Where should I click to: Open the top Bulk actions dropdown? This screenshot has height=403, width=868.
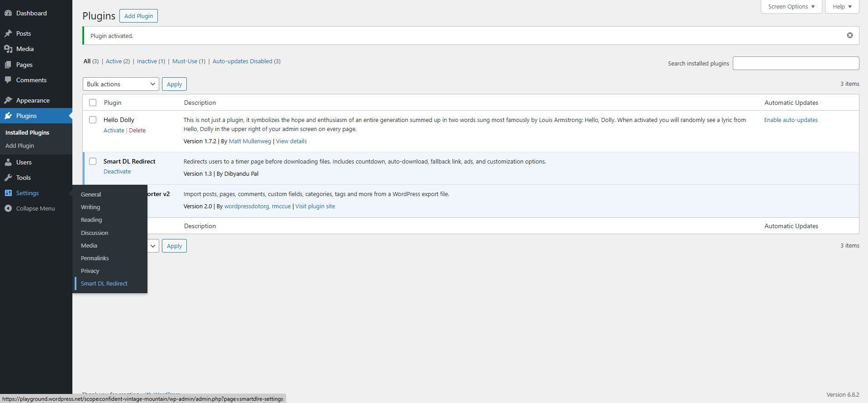(x=121, y=84)
